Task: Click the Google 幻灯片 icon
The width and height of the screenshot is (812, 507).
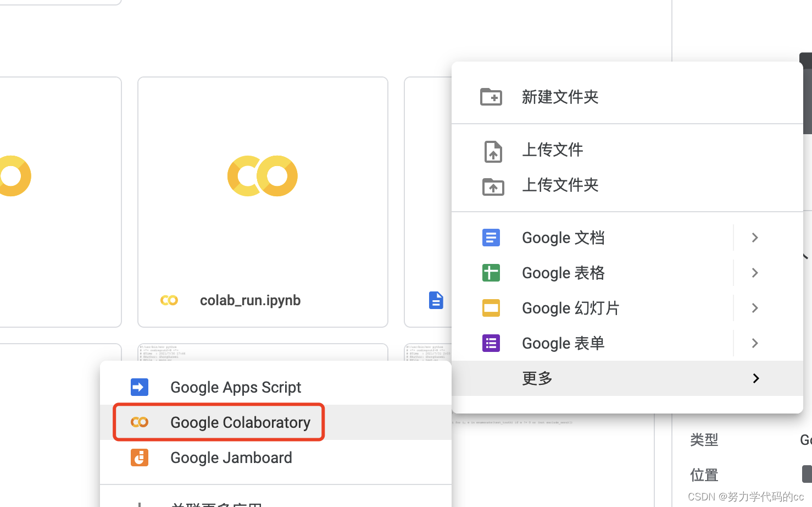Action: click(x=491, y=307)
